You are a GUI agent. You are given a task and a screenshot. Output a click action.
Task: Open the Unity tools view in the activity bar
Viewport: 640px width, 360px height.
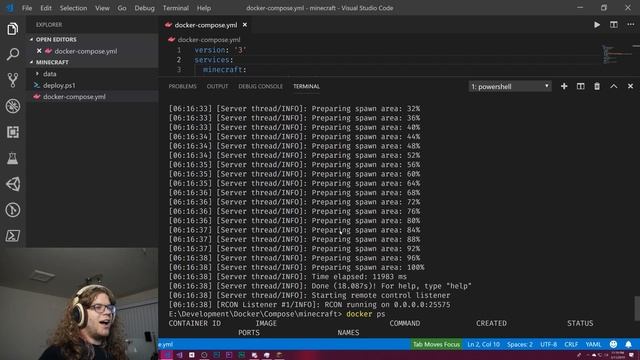(13, 184)
